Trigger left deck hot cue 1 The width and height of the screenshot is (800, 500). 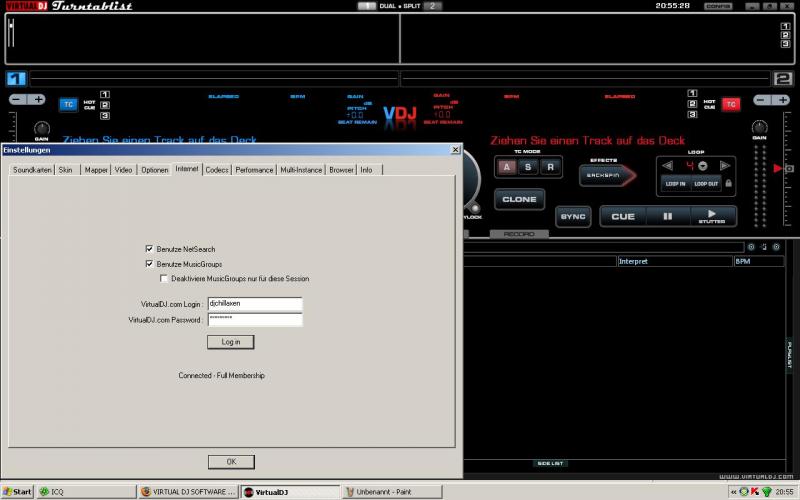105,94
